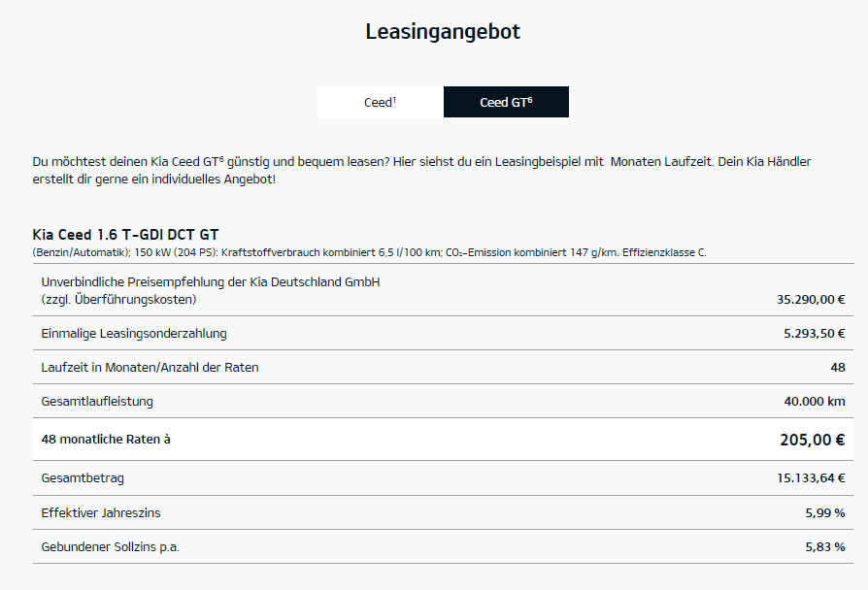
Task: Click the Einmalige Leasingsonderzahlung label
Action: click(x=134, y=333)
